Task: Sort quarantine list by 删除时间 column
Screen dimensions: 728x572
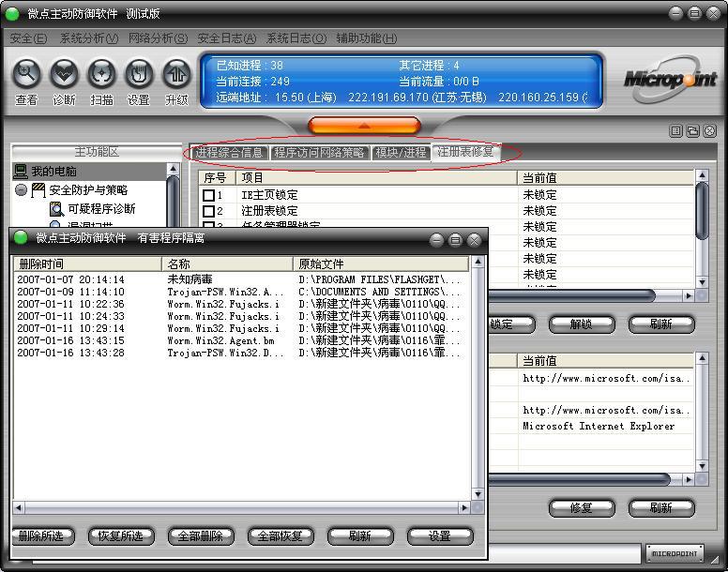Action: pos(87,264)
